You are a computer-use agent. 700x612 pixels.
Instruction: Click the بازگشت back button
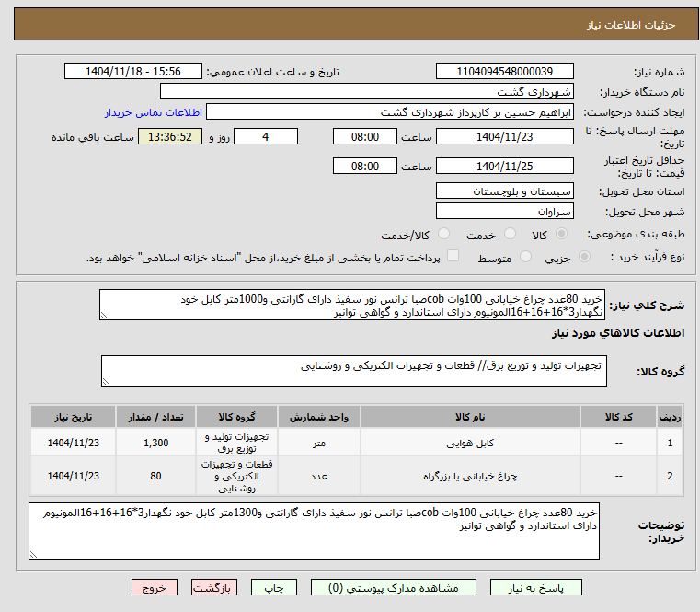coord(213,587)
